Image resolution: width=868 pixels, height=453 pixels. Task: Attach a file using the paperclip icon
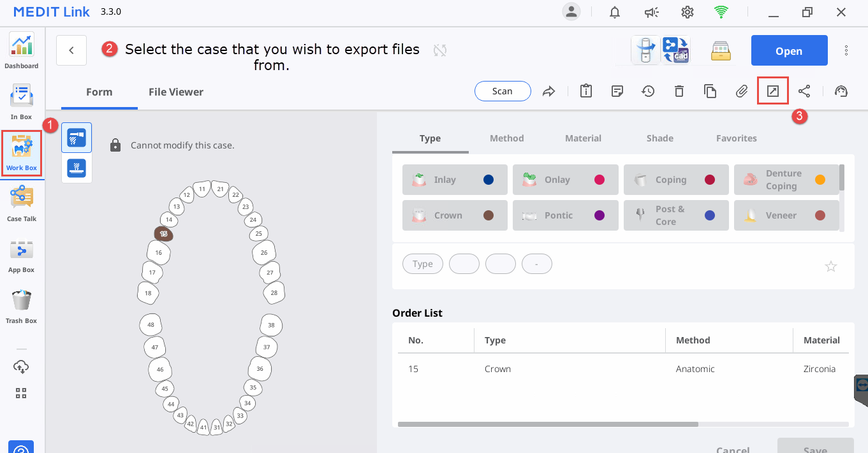pos(741,91)
